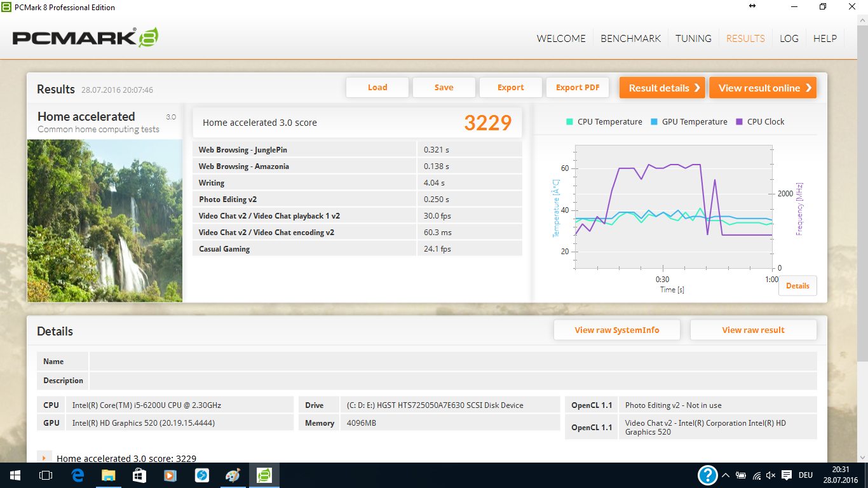Select the Writing test row
Image resolution: width=868 pixels, height=488 pixels.
(357, 182)
